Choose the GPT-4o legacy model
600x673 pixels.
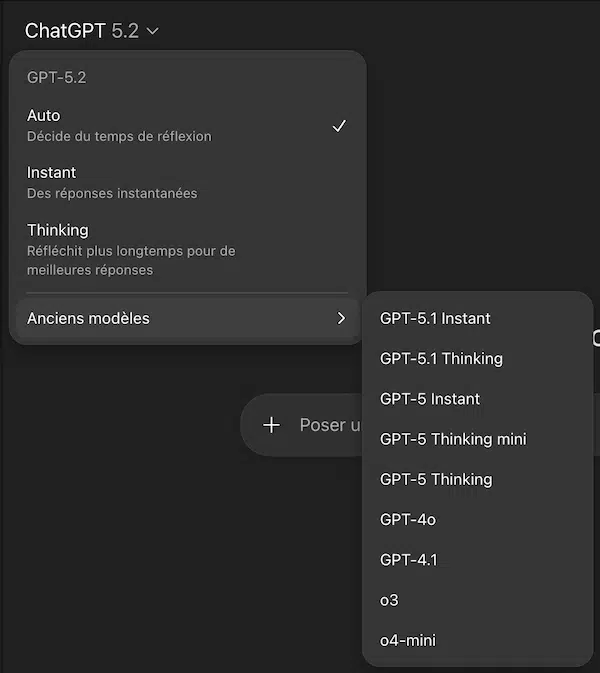pos(408,519)
